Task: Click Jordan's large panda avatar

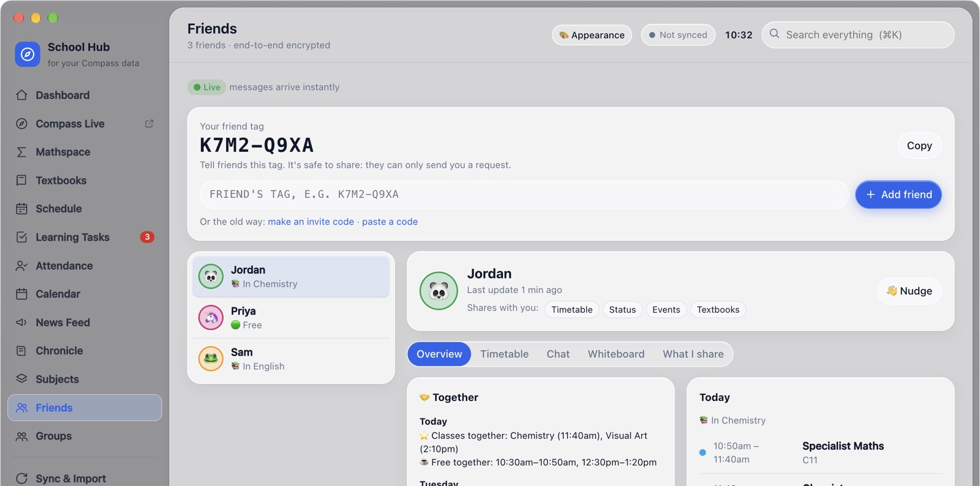Action: 439,291
